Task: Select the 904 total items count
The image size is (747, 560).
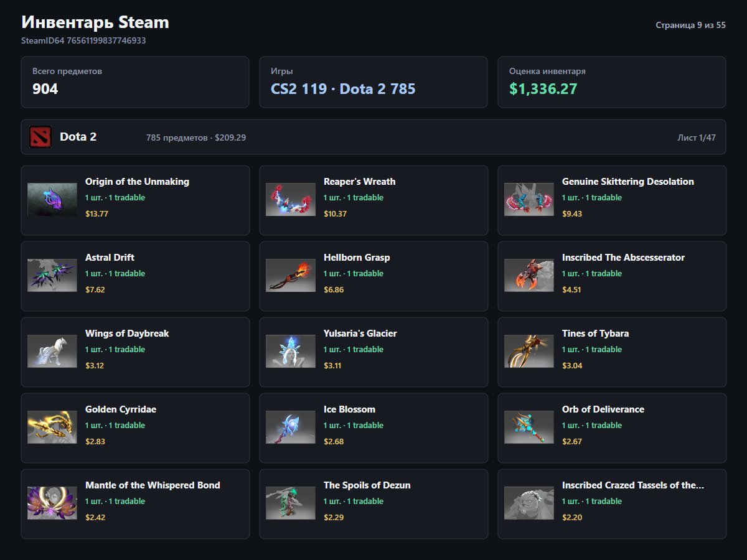Action: (45, 89)
